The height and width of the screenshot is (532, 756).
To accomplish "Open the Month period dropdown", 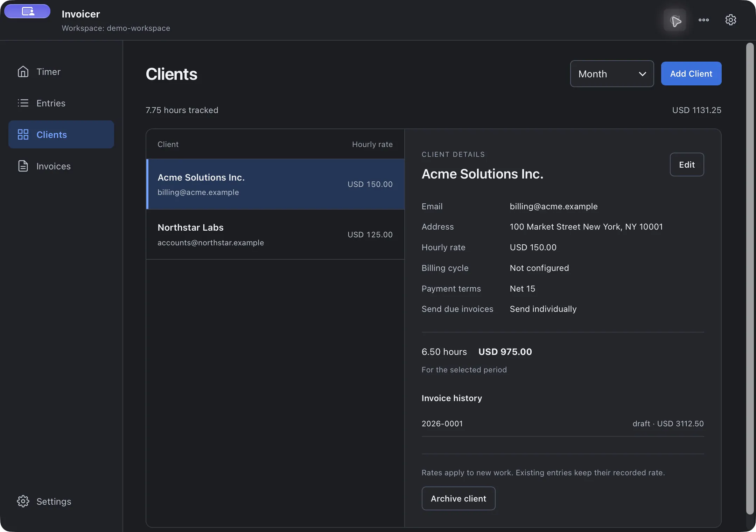I will 612,74.
